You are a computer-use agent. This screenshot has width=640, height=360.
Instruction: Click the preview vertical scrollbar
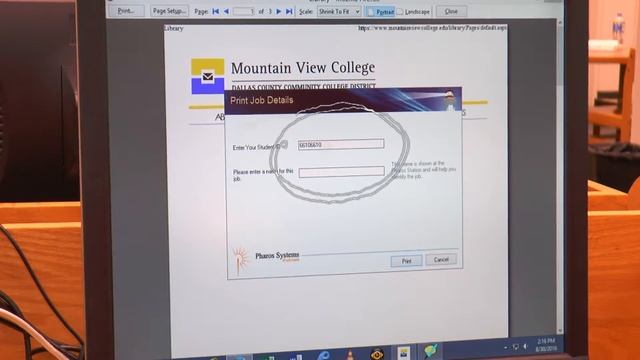[560, 176]
